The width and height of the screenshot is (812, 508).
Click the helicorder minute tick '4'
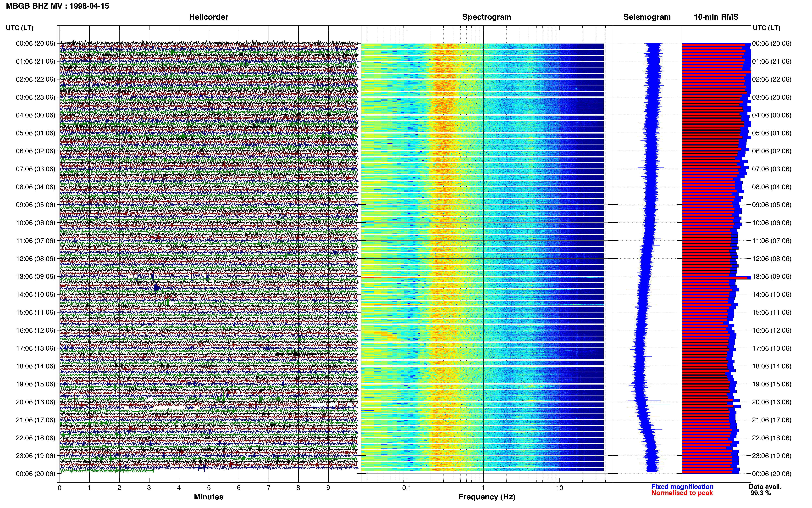click(179, 488)
